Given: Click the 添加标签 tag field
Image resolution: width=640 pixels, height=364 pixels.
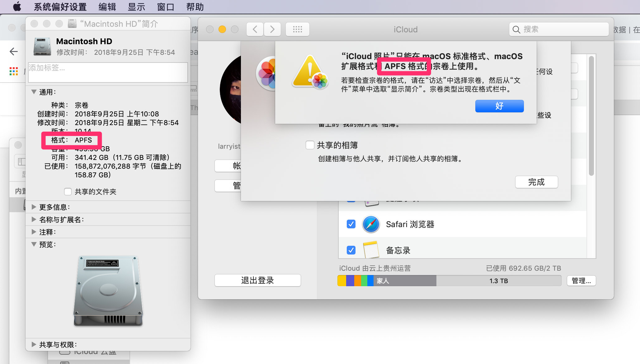Looking at the screenshot, I should click(x=108, y=72).
